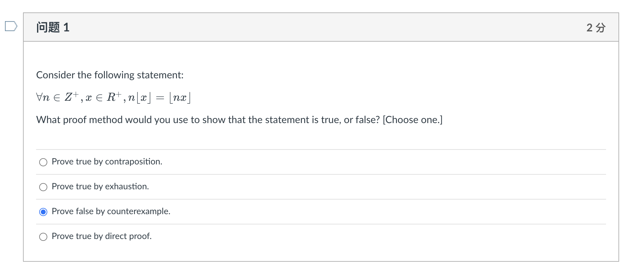
Task: Click the '[Choose one.]' instruction text
Action: tap(413, 120)
